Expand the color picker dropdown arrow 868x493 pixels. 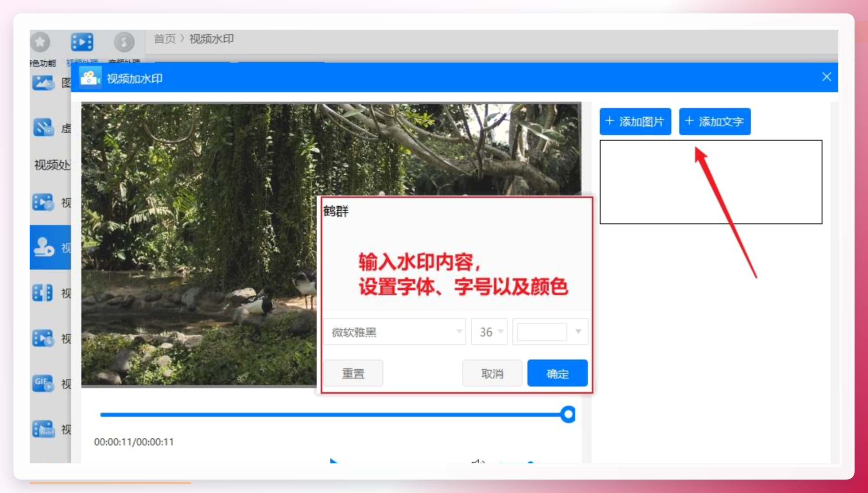578,332
